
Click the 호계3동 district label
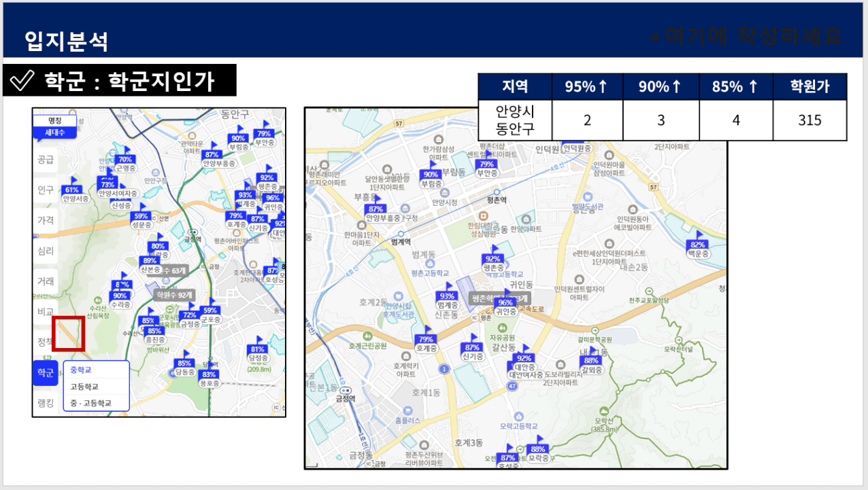coord(469,442)
